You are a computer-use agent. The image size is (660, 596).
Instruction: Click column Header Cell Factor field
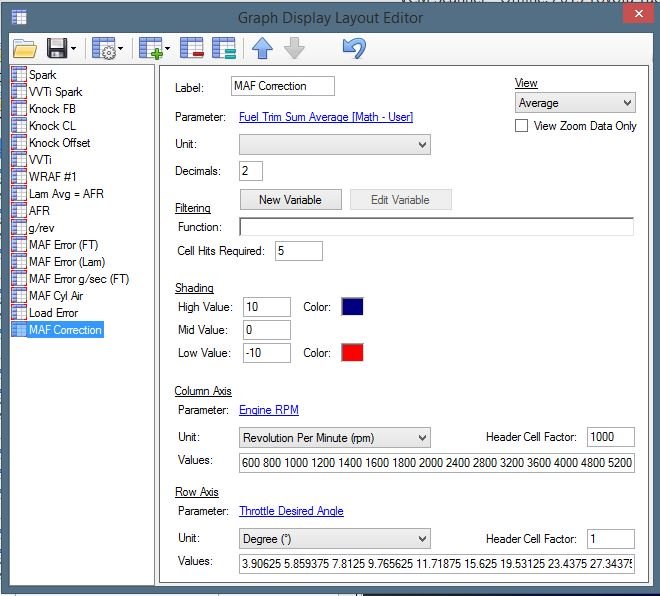[x=611, y=437]
